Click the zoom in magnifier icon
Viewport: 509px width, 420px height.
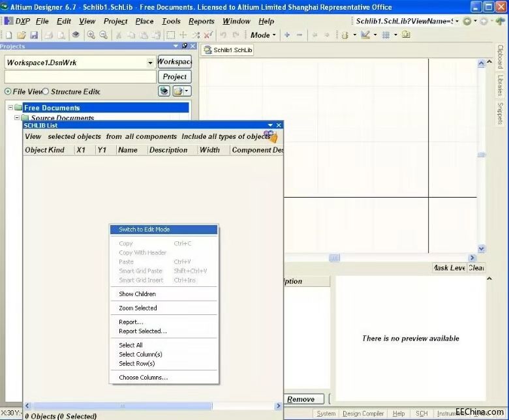tap(91, 35)
